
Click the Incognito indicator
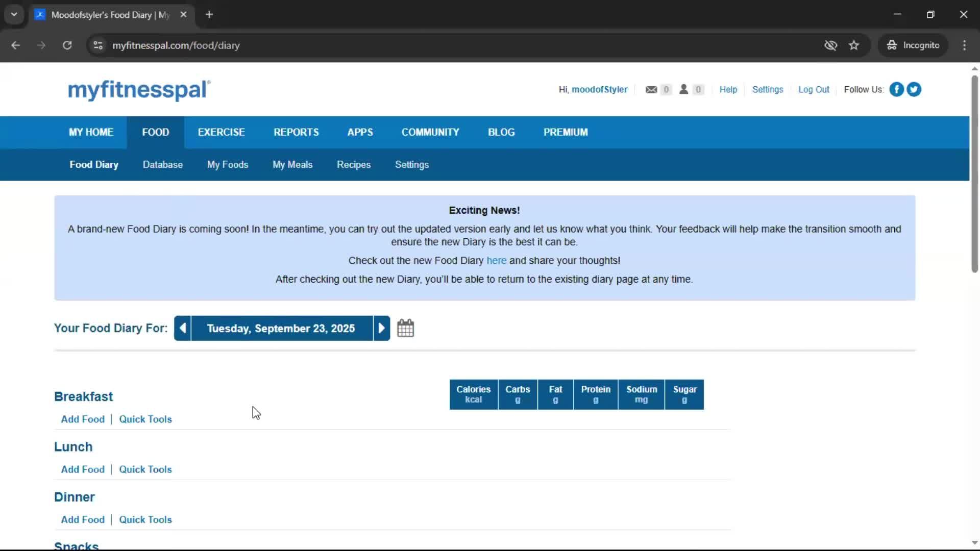coord(913,45)
